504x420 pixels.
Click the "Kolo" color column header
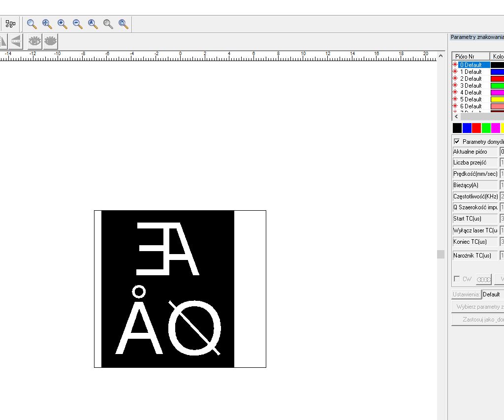click(x=497, y=56)
